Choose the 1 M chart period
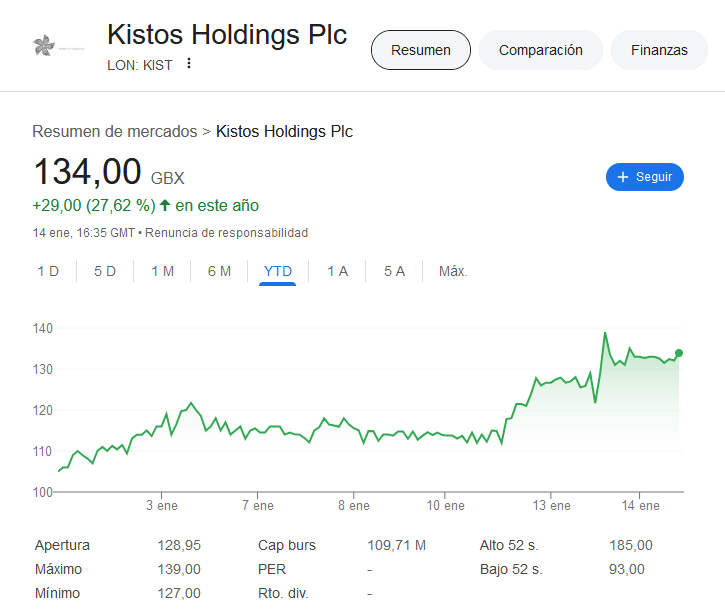Image resolution: width=725 pixels, height=612 pixels. (x=162, y=271)
